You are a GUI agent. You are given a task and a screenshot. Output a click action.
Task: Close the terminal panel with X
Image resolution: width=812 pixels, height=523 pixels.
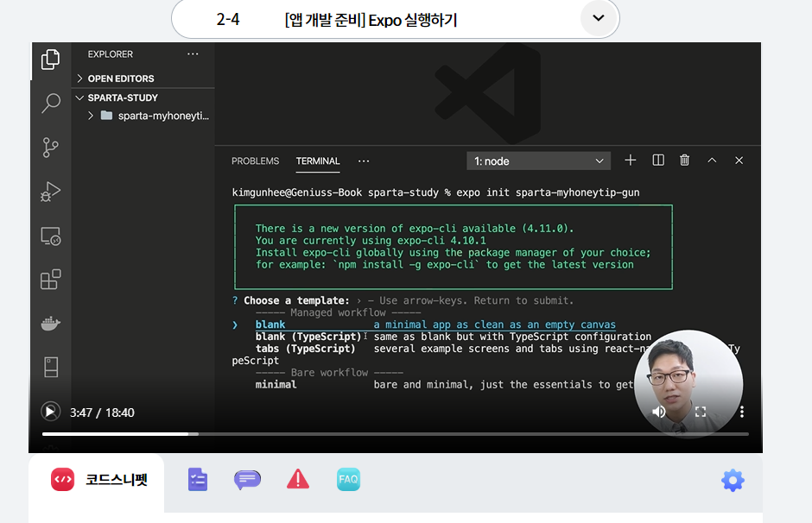tap(739, 161)
